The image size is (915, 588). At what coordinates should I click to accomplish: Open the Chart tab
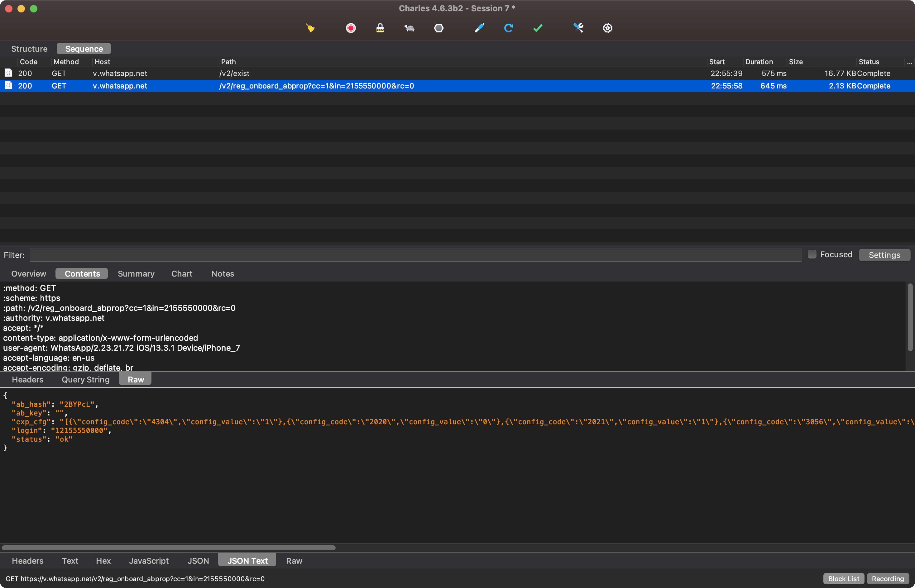[x=182, y=273]
